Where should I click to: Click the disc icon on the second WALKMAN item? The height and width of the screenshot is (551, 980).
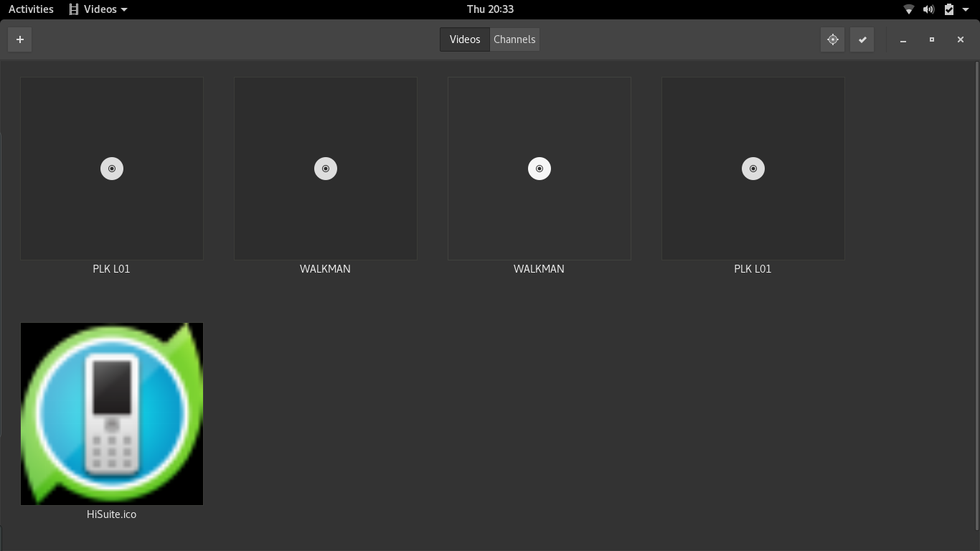tap(540, 169)
